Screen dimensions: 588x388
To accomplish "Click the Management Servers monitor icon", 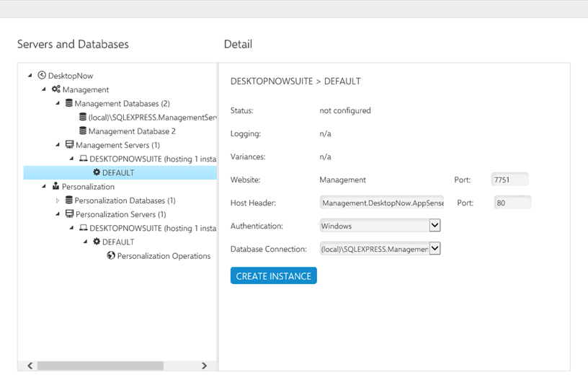I will click(x=69, y=145).
